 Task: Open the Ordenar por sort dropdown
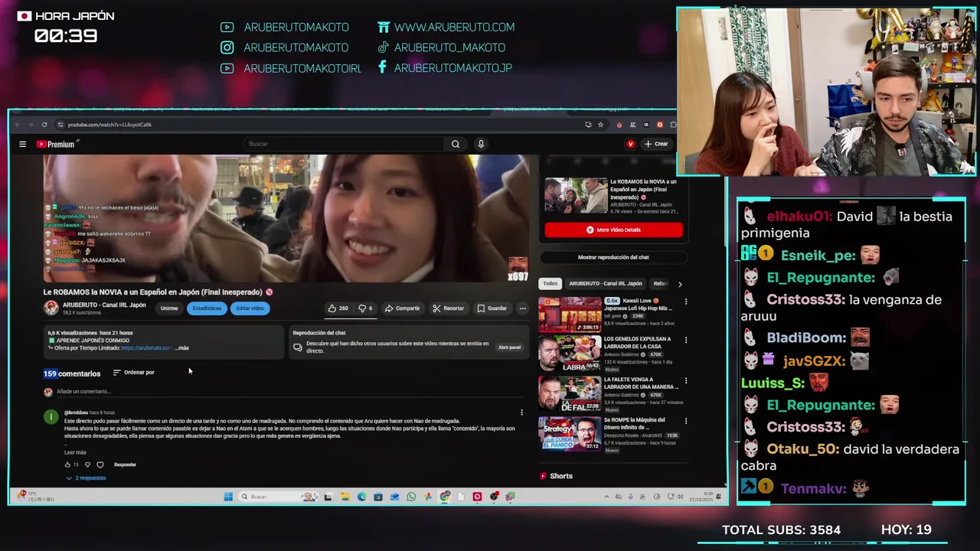coord(134,373)
